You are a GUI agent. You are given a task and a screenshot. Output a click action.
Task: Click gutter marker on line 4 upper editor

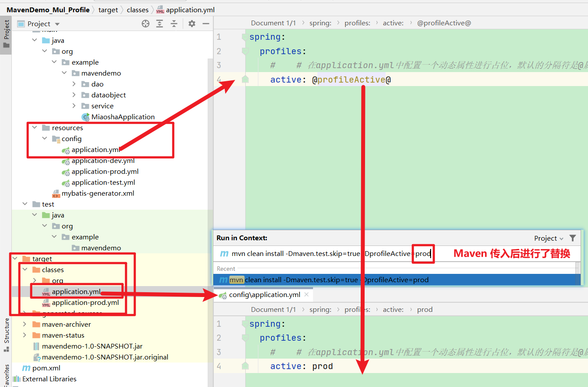(x=245, y=79)
